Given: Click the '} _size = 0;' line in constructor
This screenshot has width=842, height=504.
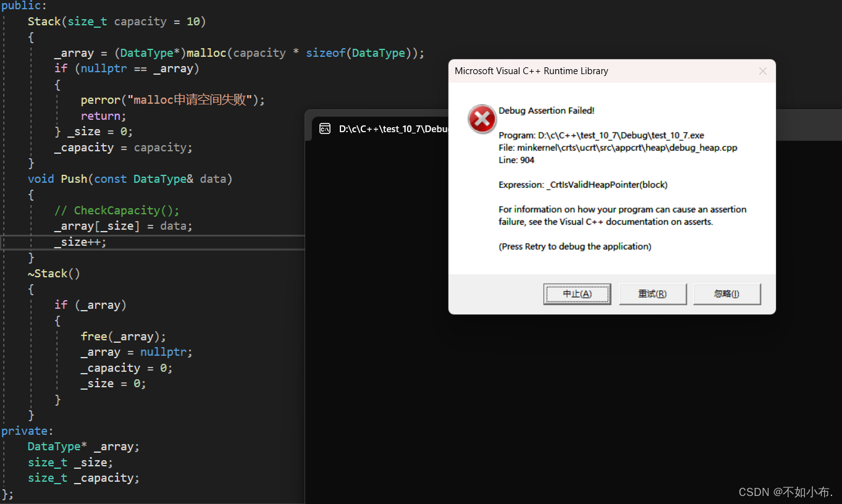Looking at the screenshot, I should [93, 132].
